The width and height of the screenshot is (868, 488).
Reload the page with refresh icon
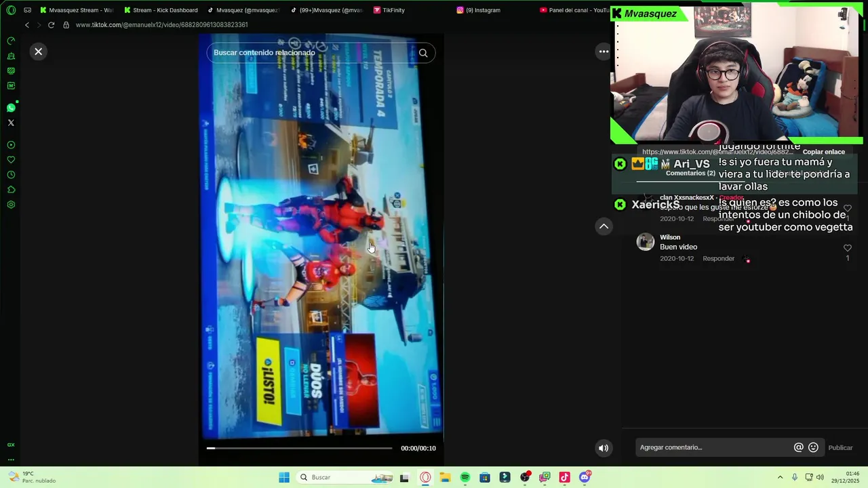[x=51, y=25]
